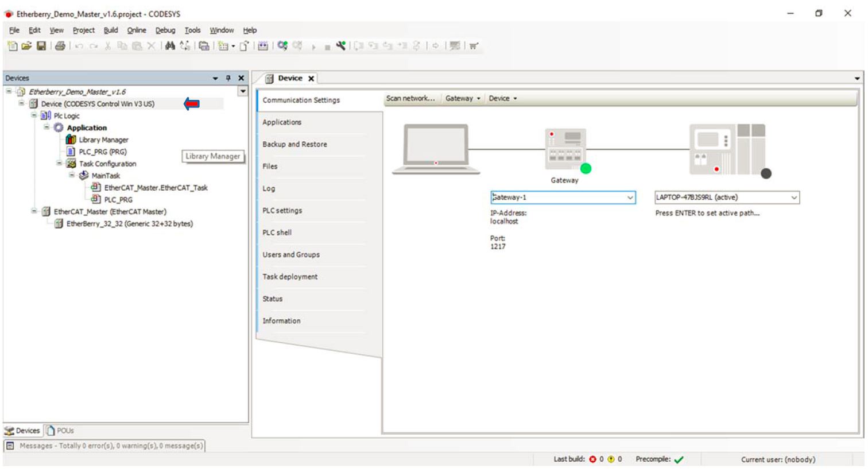Switch to the POUs tab
The image size is (868, 472).
[60, 431]
